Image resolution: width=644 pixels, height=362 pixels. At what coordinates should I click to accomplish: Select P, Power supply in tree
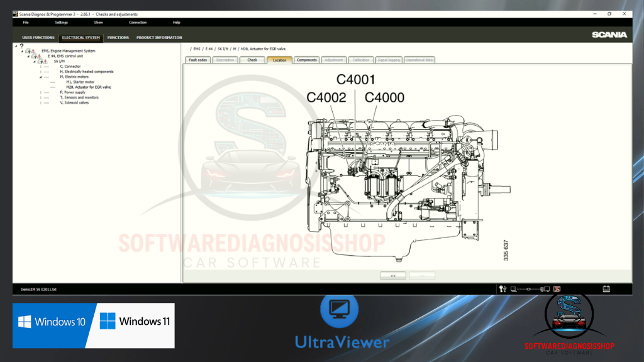(72, 92)
